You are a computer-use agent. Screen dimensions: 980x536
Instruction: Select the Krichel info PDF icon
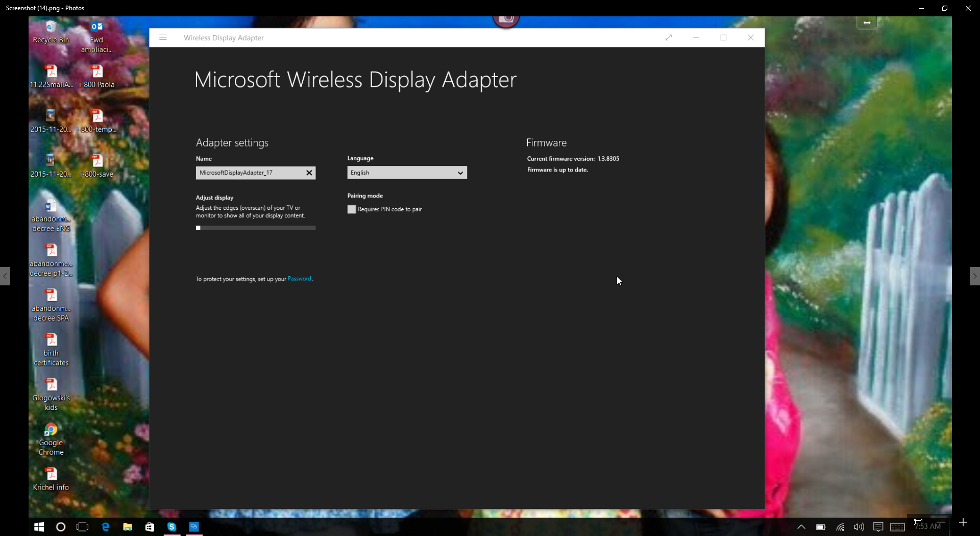click(x=51, y=480)
